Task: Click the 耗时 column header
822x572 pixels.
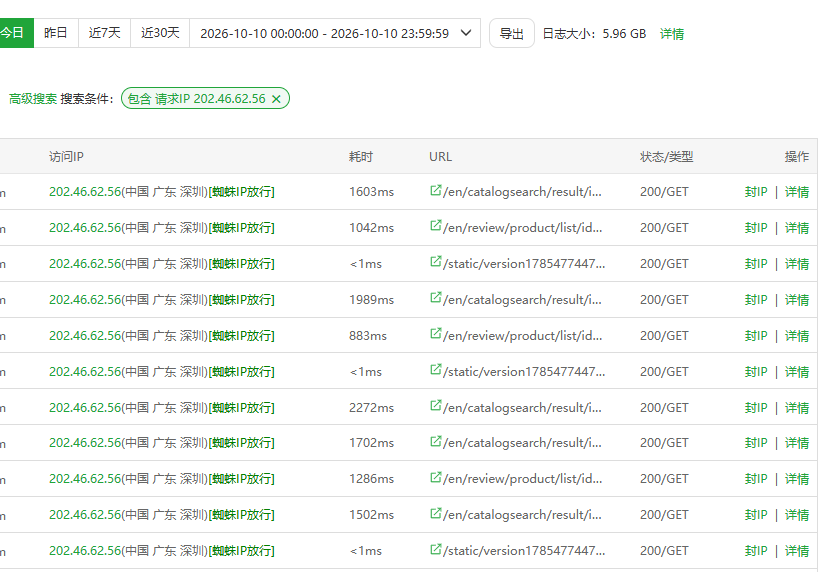Action: click(361, 157)
